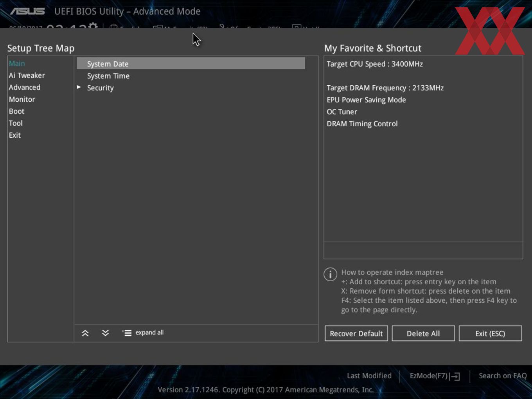Select Main in Setup Tree Map
Image resolution: width=532 pixels, height=399 pixels.
17,63
